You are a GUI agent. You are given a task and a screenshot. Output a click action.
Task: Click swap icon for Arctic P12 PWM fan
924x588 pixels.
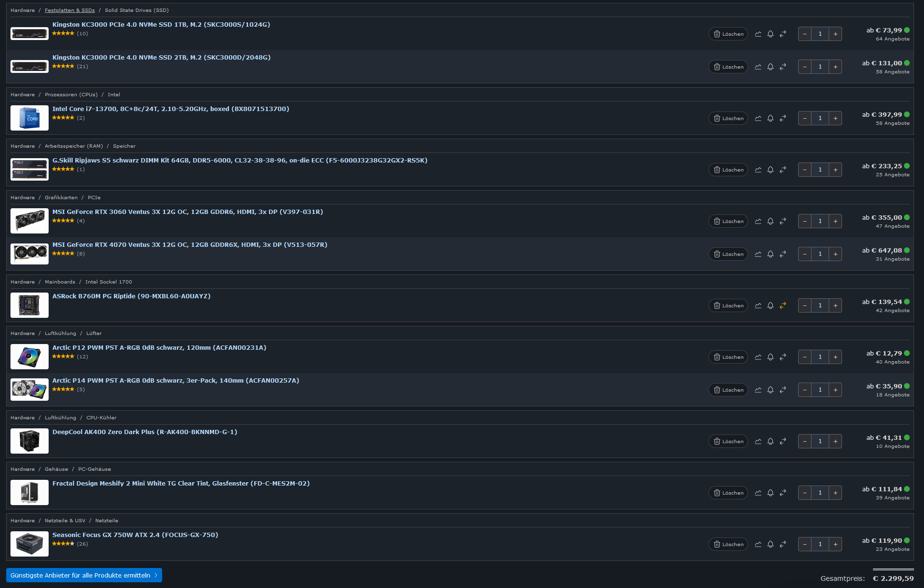click(783, 357)
